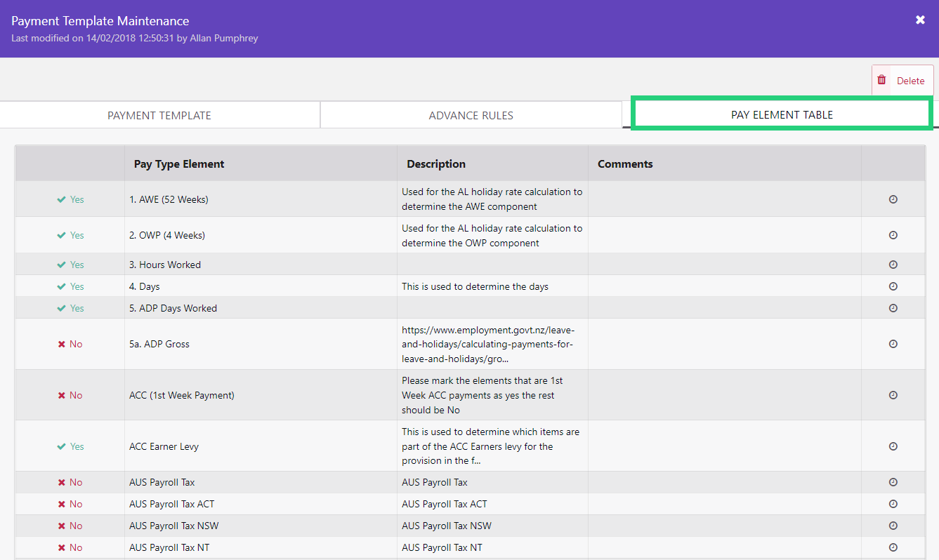Toggle No flag for AUS Payroll Tax NT
The height and width of the screenshot is (560, 939).
pyautogui.click(x=70, y=547)
